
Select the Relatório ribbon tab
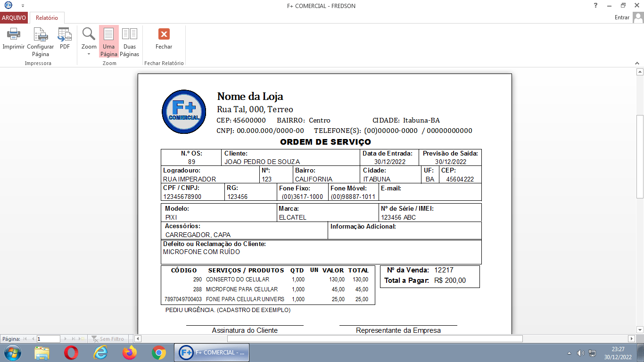(x=47, y=18)
